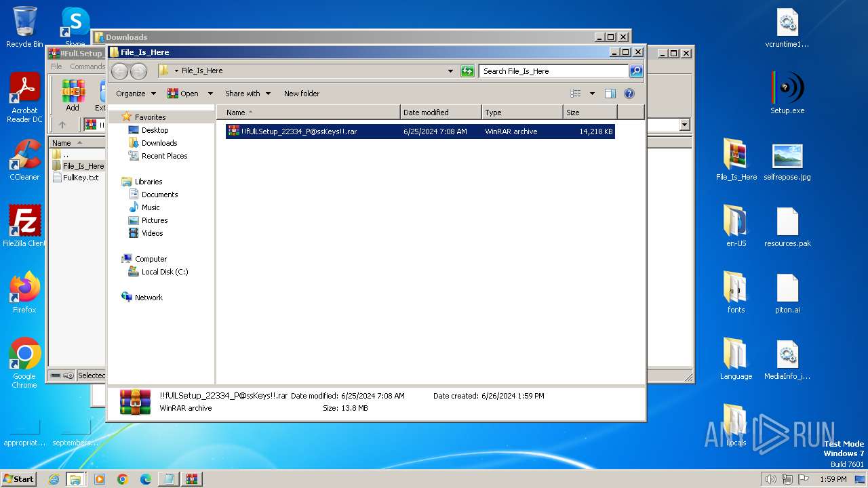Click Firefox desktop icon

coord(24,293)
